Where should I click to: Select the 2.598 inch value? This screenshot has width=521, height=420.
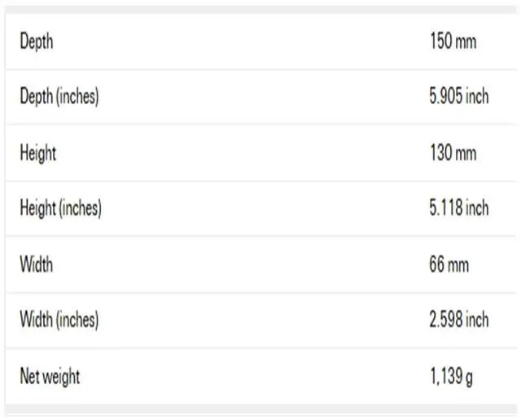coord(459,320)
